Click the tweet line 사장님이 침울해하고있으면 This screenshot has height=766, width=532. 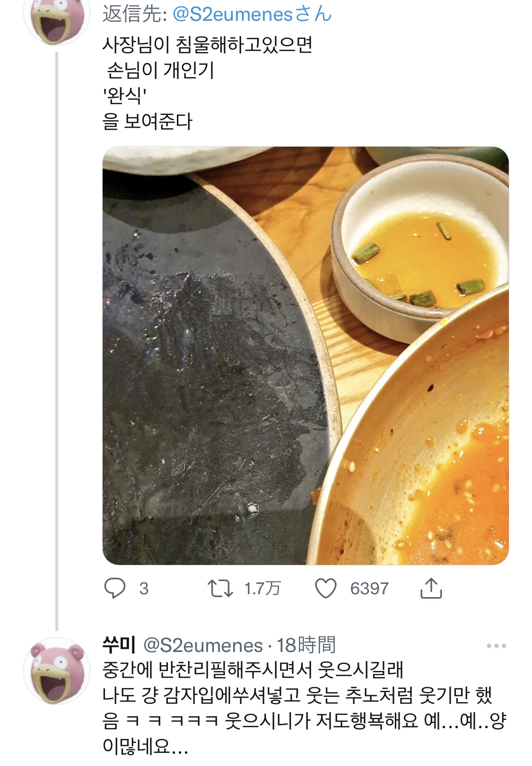[207, 45]
